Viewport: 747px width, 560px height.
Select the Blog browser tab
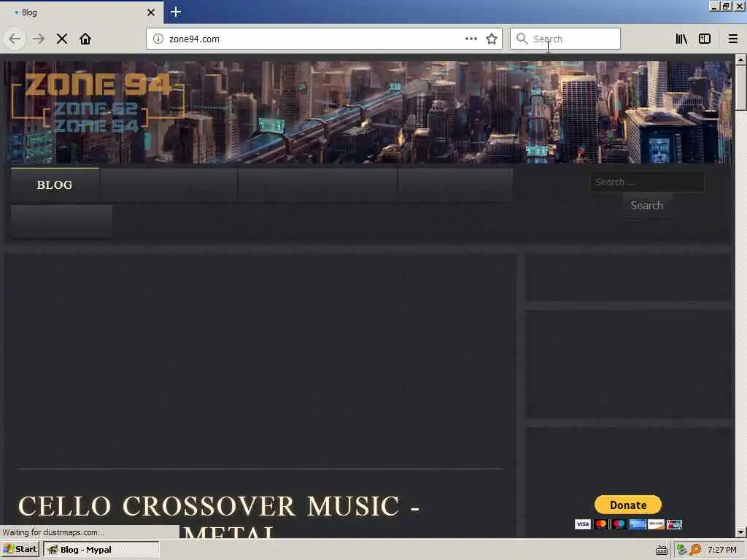click(x=81, y=12)
